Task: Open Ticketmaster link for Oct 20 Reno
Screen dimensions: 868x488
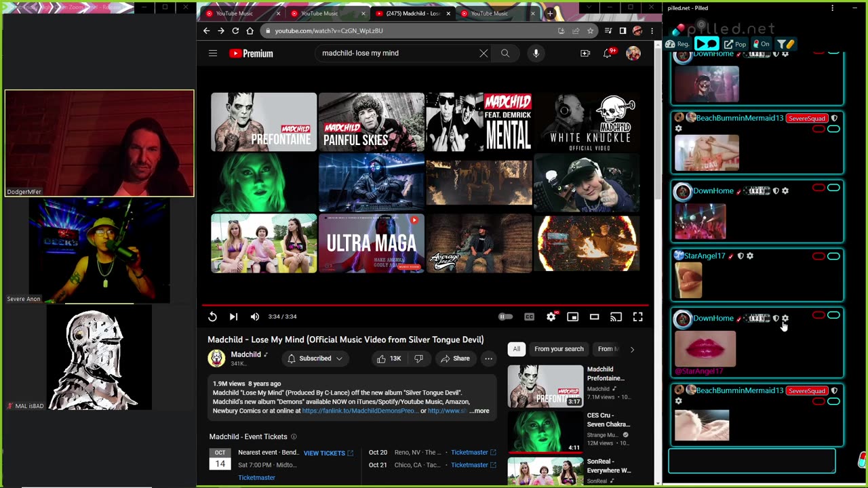Action: [x=473, y=452]
